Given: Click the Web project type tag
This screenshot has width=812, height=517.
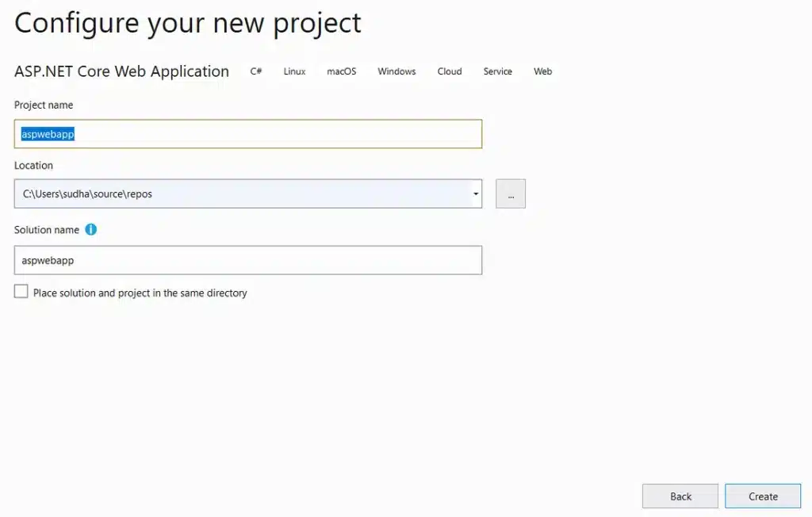Looking at the screenshot, I should pyautogui.click(x=542, y=71).
